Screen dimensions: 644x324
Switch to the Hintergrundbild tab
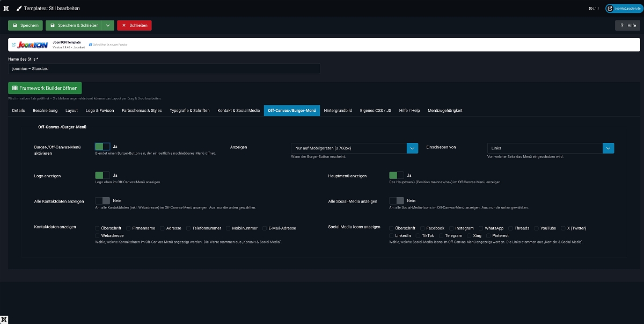tap(338, 111)
